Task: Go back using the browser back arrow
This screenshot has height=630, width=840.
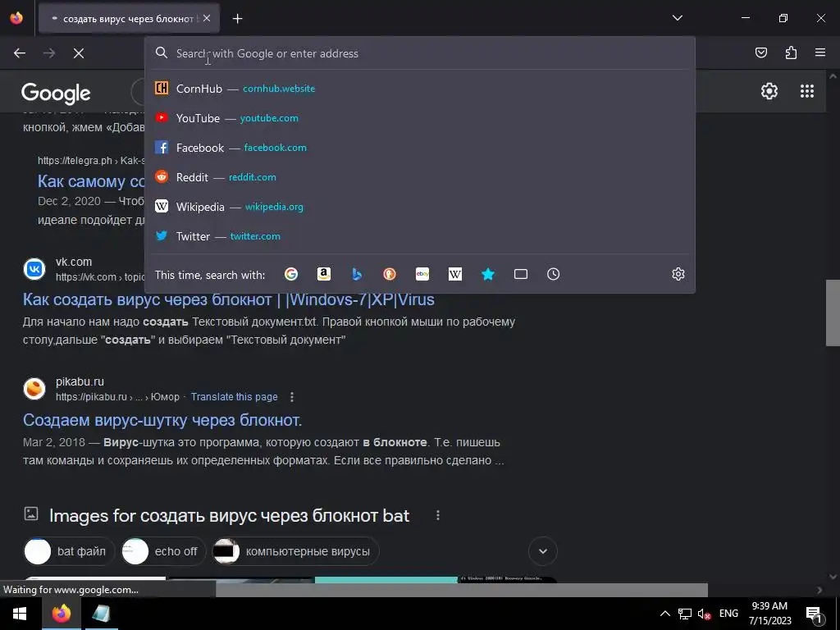Action: (20, 53)
